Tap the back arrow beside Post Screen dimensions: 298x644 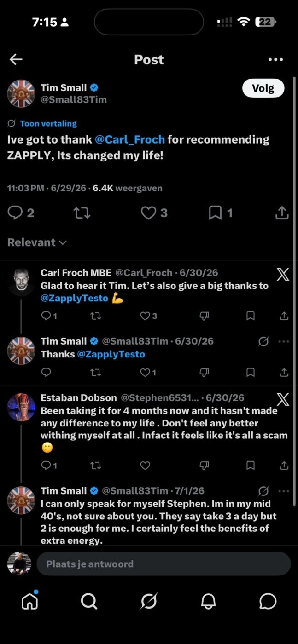[16, 59]
